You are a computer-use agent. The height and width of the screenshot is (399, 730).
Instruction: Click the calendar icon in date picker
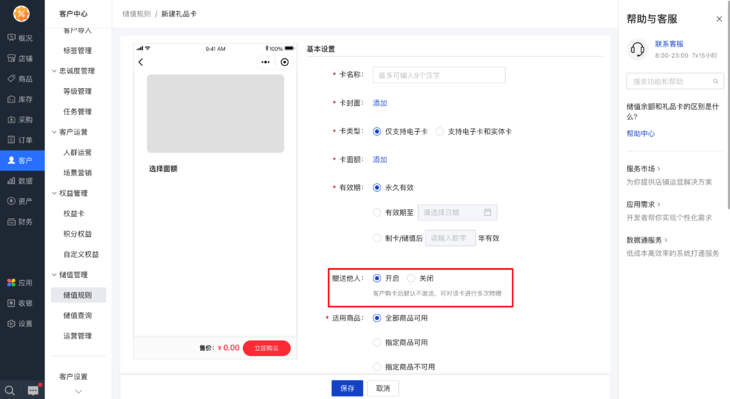(487, 212)
